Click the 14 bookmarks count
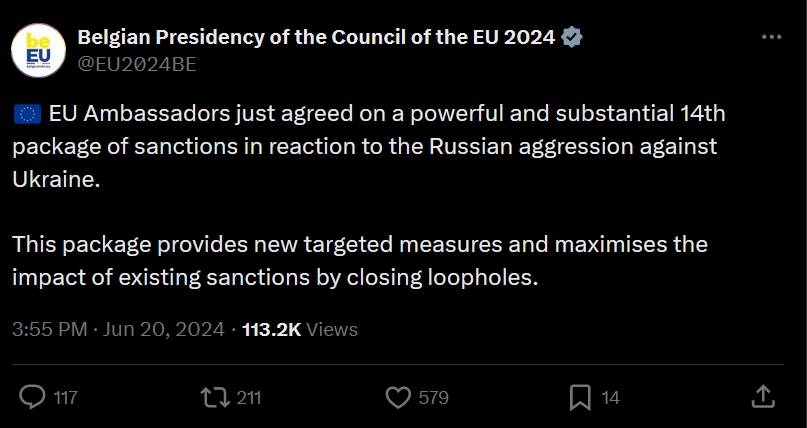807x428 pixels. pyautogui.click(x=611, y=398)
